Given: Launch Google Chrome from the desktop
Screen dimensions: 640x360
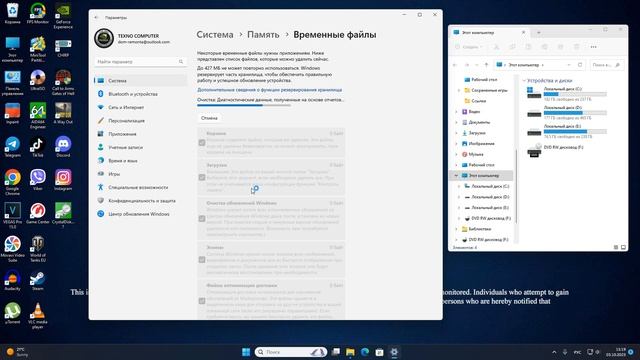Looking at the screenshot, I should [x=12, y=182].
